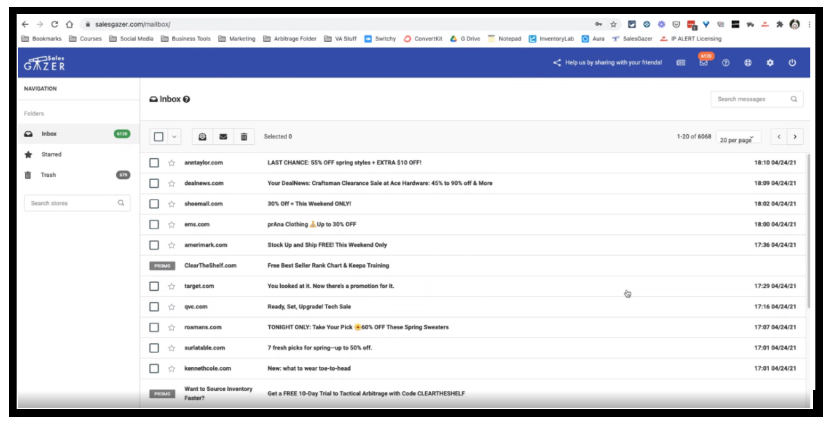Star the amerimark.com message
Screen dimensions: 830x428
click(x=172, y=245)
